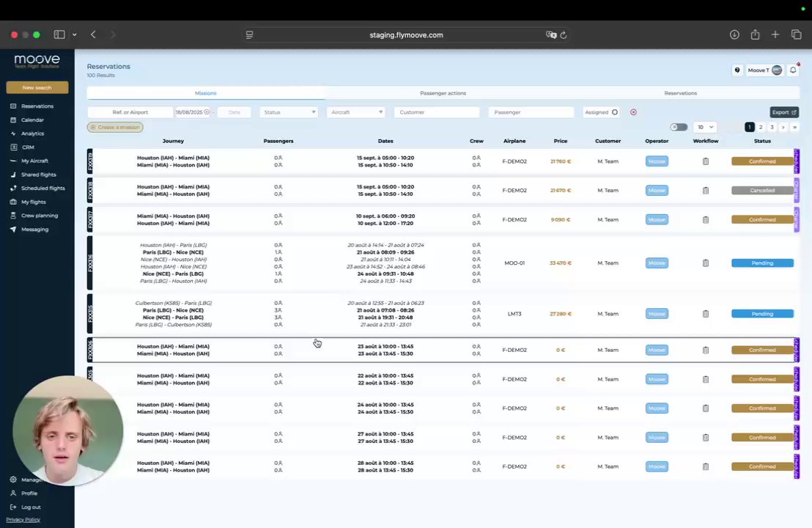
Task: Click Pending status of MOO-01 row
Action: pos(762,263)
